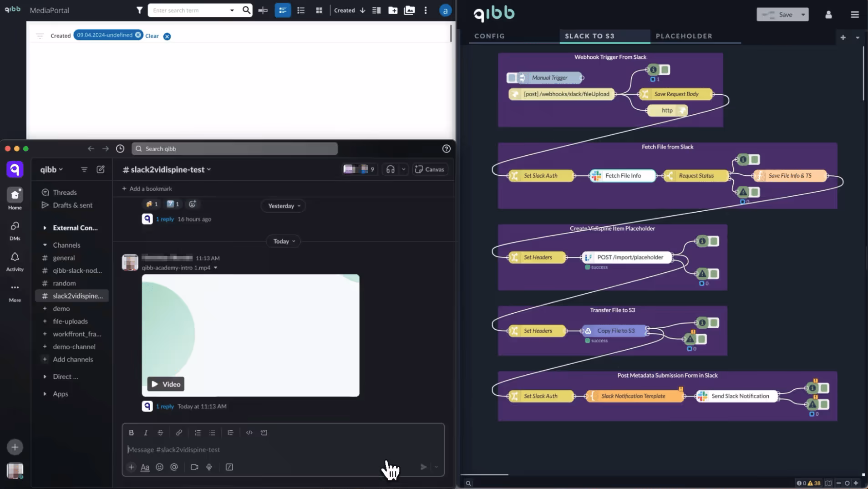Record a video clip in composer
The width and height of the screenshot is (868, 489).
point(194,467)
